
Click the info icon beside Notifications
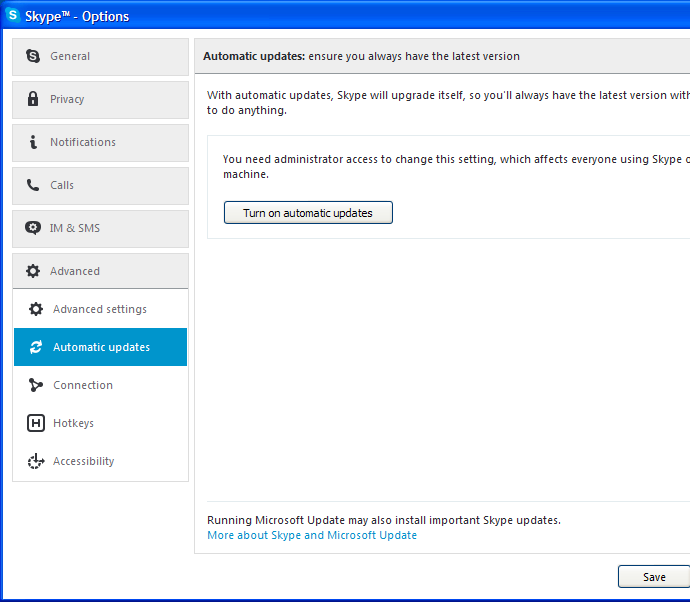point(33,142)
